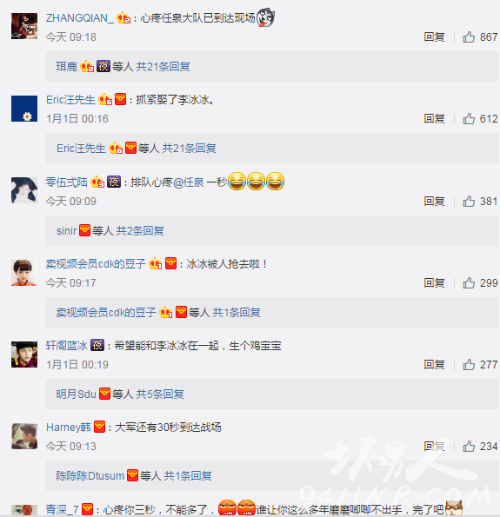Reply to ZHANGQIAN_'s comment
The image size is (500, 517).
point(434,37)
